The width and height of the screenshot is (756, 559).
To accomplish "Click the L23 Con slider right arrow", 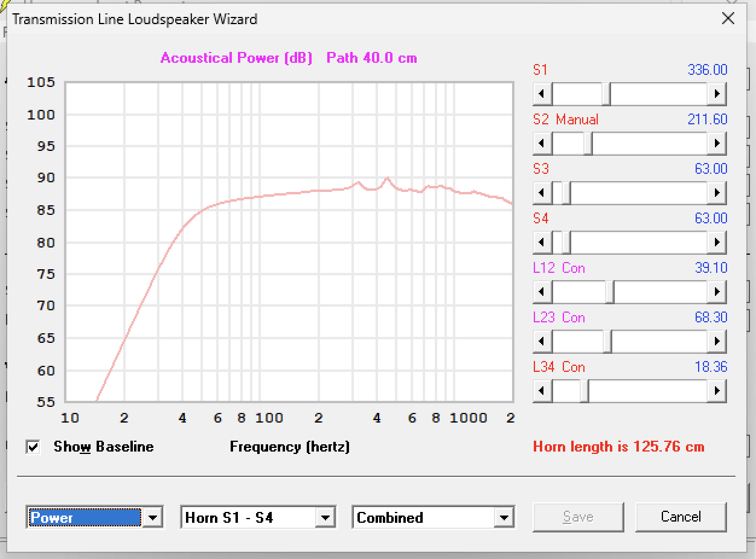I will click(x=717, y=342).
